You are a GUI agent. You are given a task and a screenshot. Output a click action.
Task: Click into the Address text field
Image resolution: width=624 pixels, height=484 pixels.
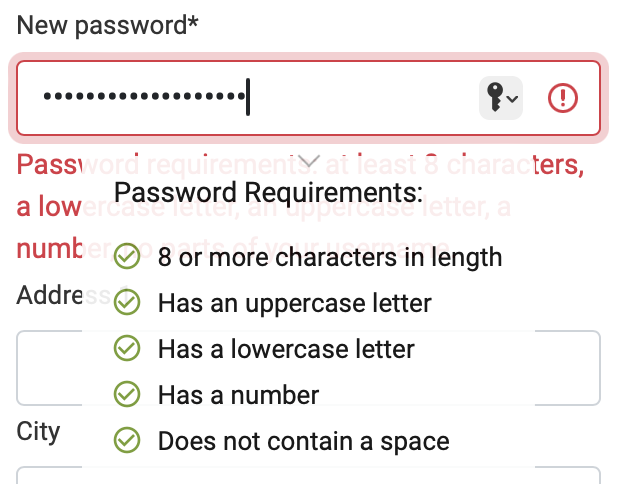[308, 368]
